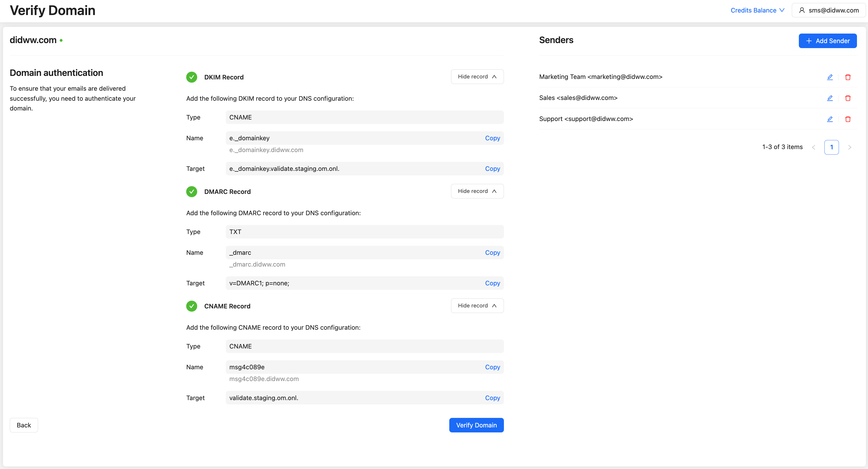Delete the Sales sender entry
Image resolution: width=868 pixels, height=469 pixels.
848,98
